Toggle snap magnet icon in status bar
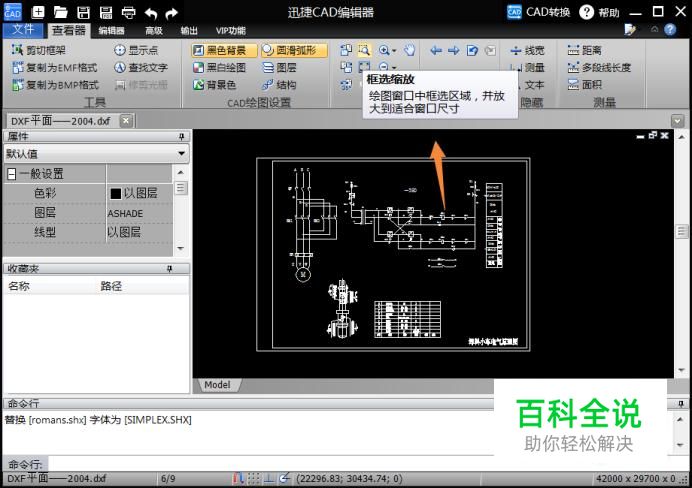 pyautogui.click(x=238, y=479)
